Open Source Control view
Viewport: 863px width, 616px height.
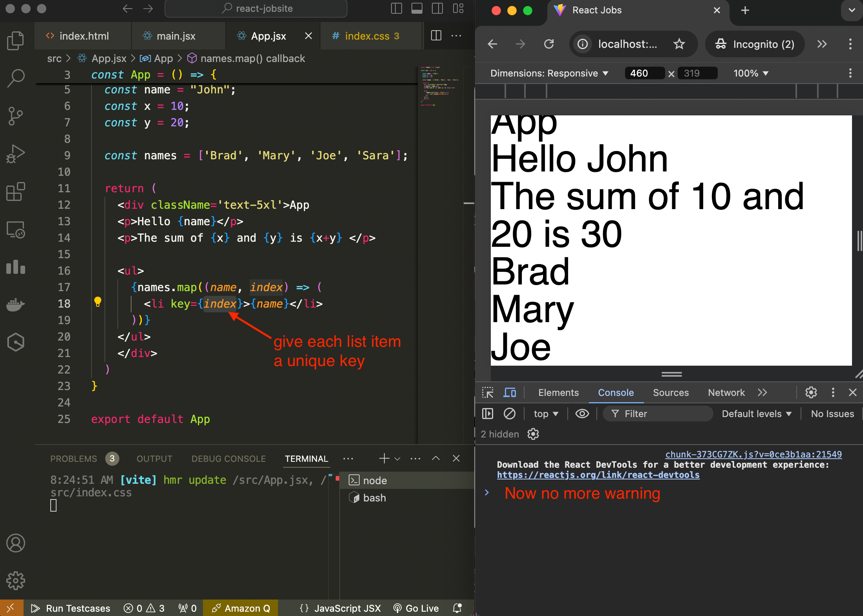16,116
